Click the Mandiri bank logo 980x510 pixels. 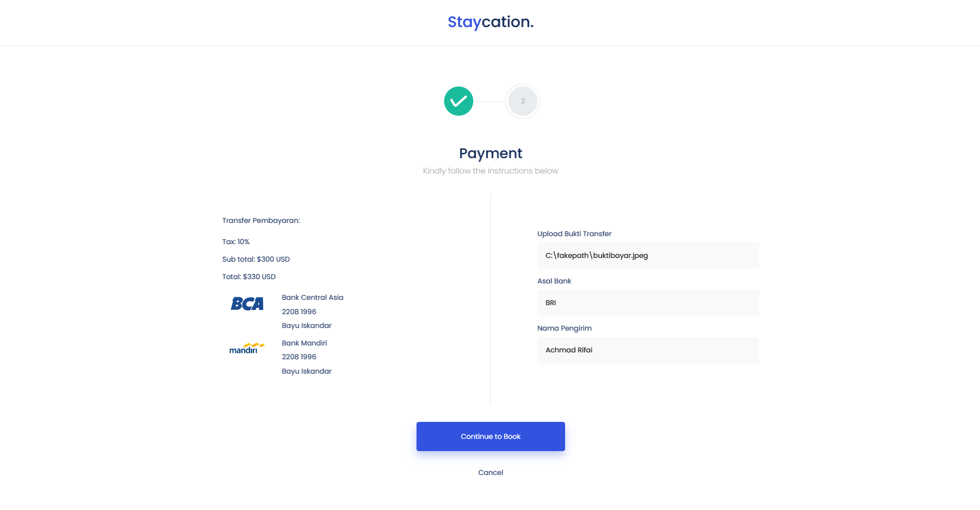[x=247, y=349]
